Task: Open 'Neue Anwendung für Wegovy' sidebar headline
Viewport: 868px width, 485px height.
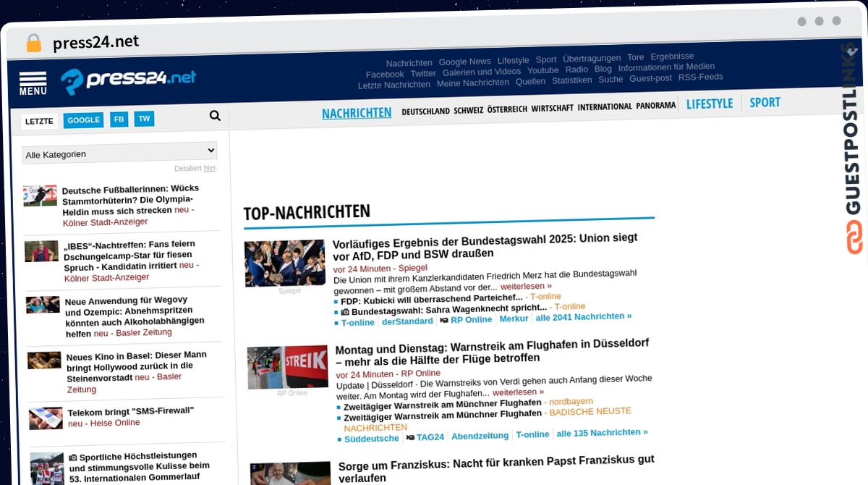Action: coord(135,316)
